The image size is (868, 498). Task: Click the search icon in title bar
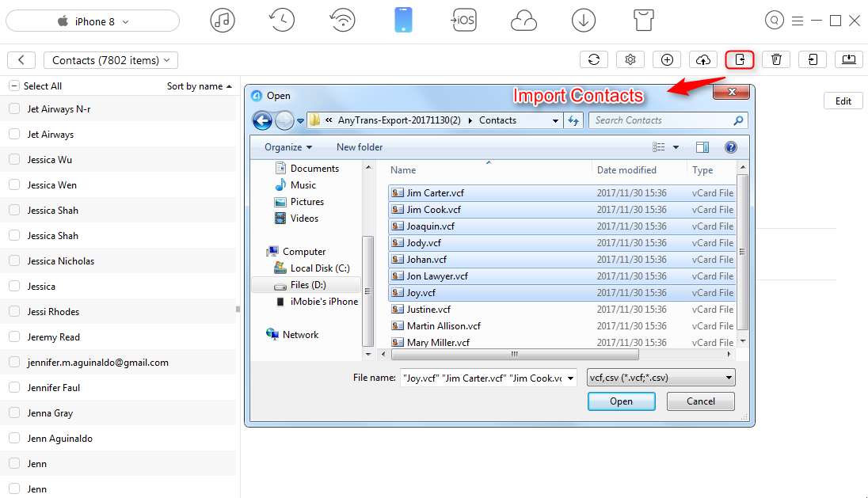tap(775, 21)
